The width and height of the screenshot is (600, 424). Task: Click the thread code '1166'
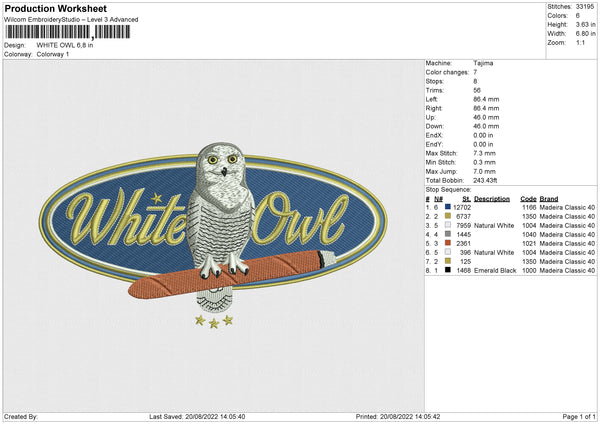pos(529,207)
